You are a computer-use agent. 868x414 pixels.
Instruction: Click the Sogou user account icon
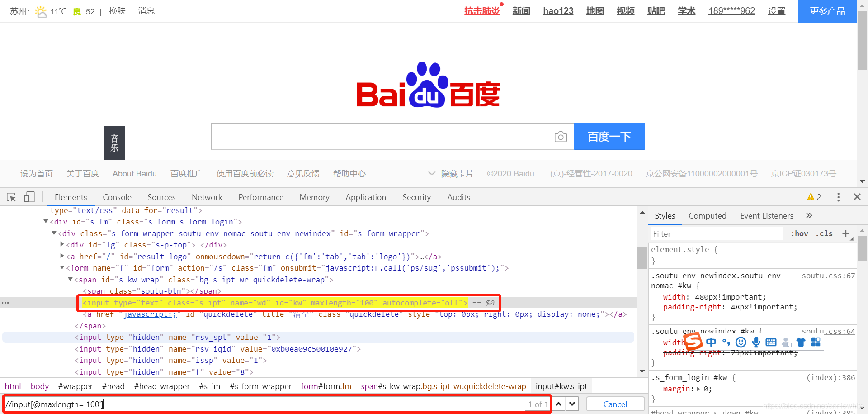pyautogui.click(x=786, y=343)
